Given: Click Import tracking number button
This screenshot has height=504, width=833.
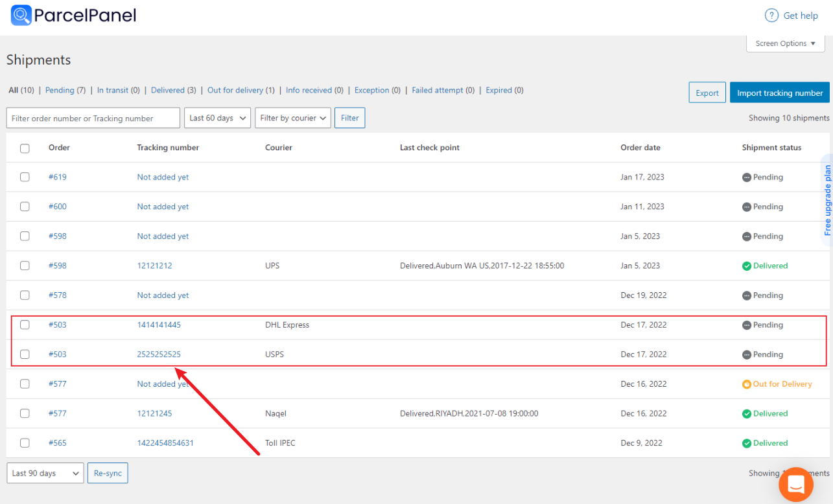Looking at the screenshot, I should 780,93.
